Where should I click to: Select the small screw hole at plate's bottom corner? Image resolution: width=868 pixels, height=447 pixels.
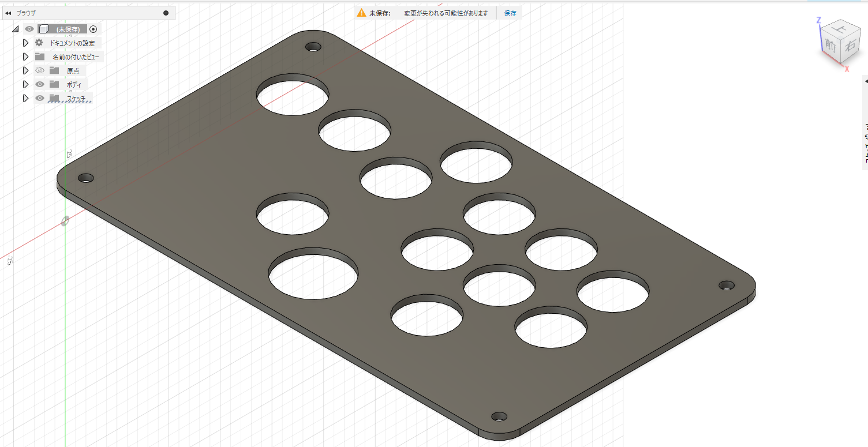(x=499, y=416)
